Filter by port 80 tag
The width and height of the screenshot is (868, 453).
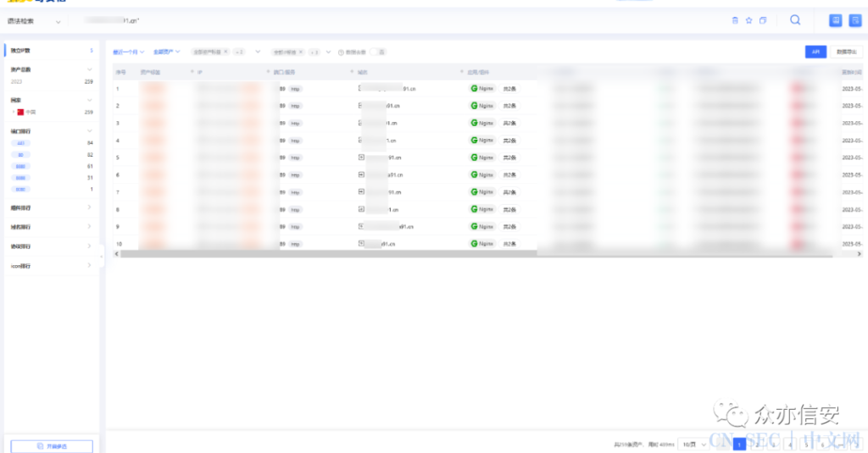pyautogui.click(x=20, y=155)
